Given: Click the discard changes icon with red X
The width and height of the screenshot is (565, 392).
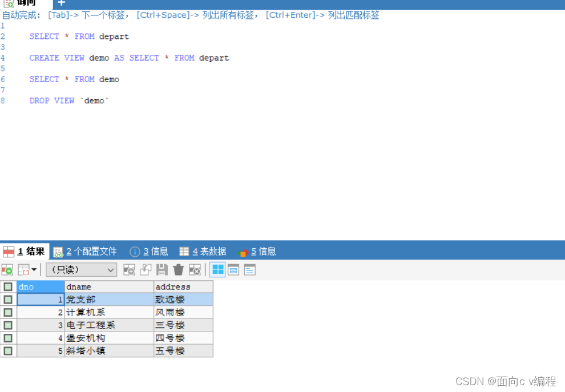Looking at the screenshot, I should click(194, 270).
